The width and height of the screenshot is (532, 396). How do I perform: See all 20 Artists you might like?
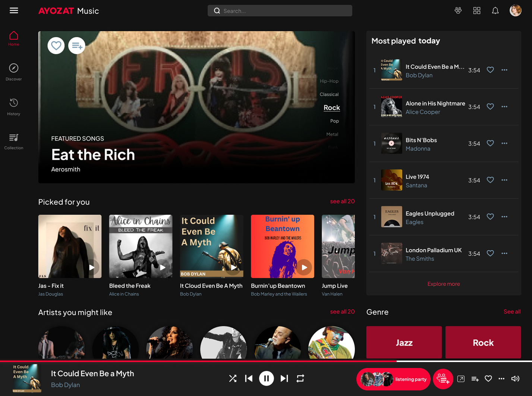[x=342, y=312]
